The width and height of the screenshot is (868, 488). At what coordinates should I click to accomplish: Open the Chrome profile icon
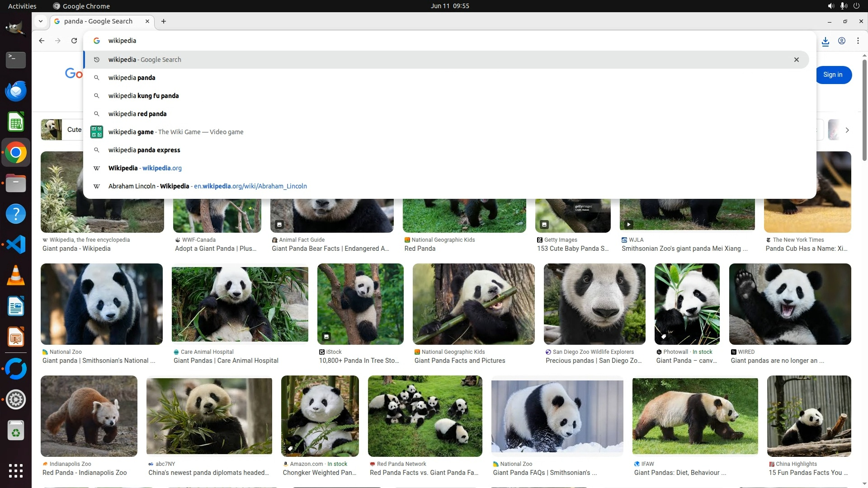[x=842, y=41]
